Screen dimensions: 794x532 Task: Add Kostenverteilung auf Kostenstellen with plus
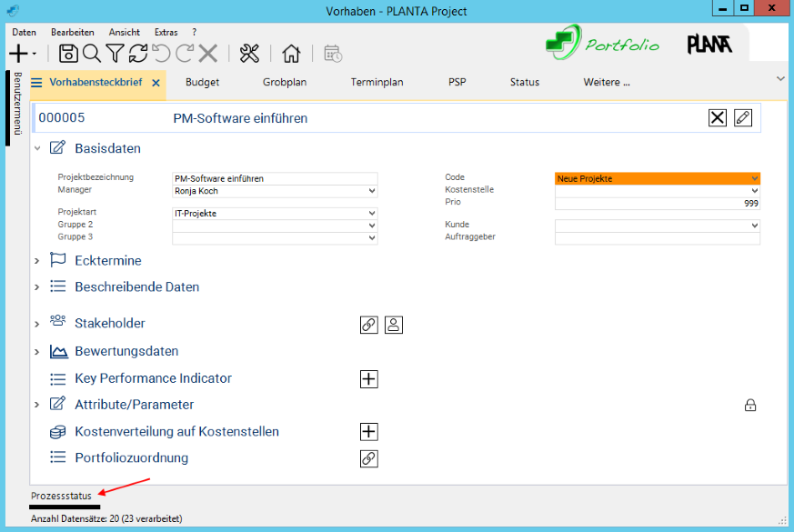368,432
